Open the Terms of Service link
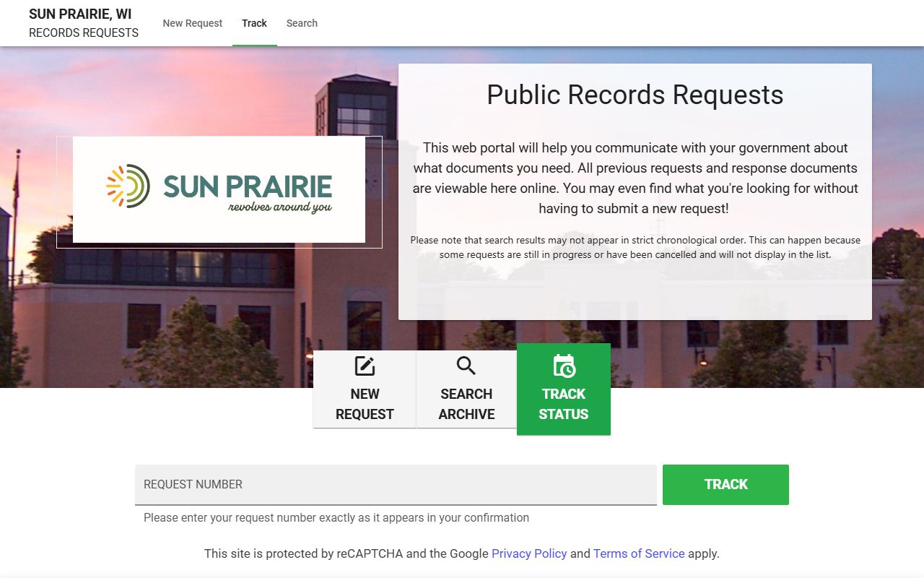Viewport: 924px width, 578px height. tap(639, 553)
